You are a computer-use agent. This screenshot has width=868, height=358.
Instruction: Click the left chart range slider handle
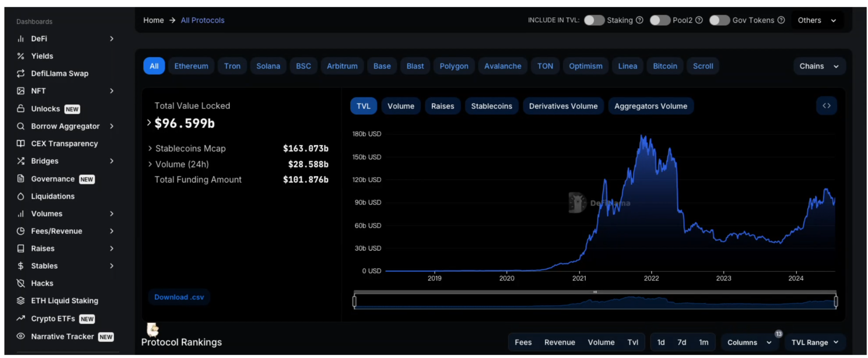[354, 301]
